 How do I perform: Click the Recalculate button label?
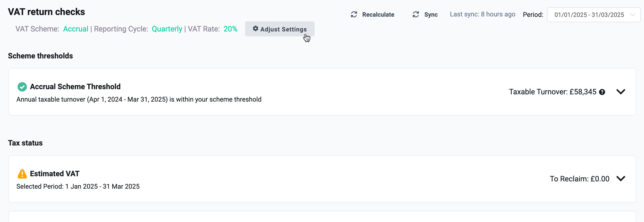(378, 15)
